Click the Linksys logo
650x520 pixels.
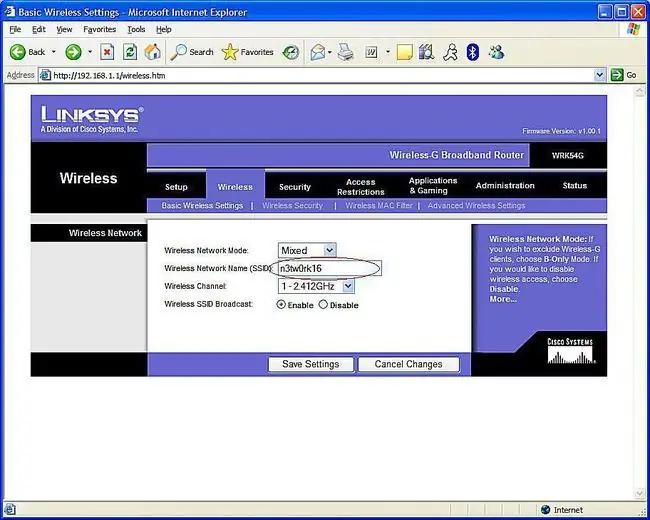pos(92,119)
